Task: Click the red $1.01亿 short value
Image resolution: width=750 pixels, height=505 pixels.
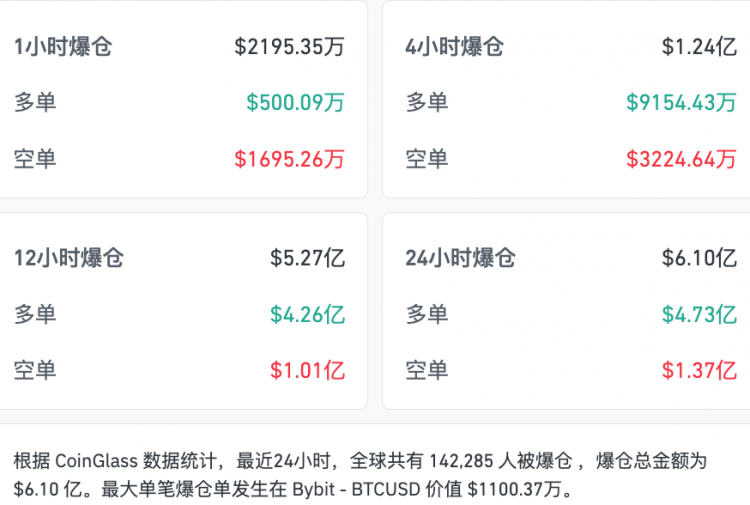Action: pyautogui.click(x=307, y=370)
